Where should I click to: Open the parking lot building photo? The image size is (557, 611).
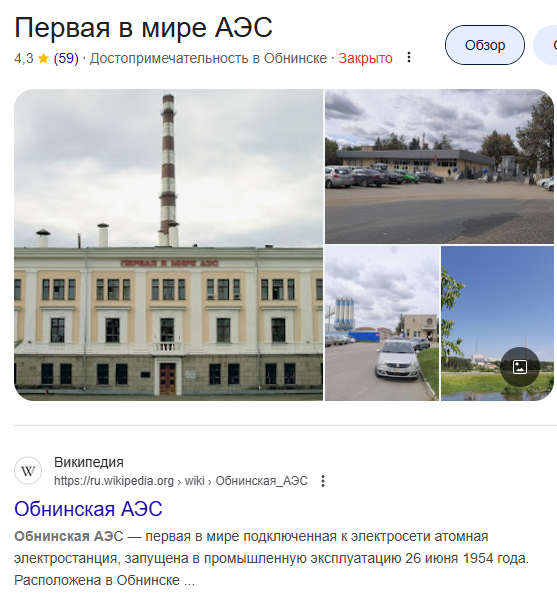pos(439,166)
